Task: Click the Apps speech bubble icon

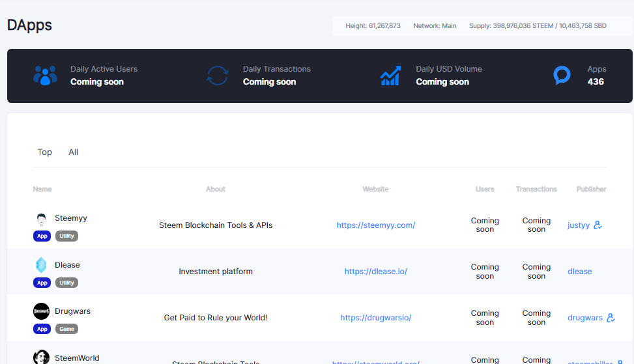Action: 562,75
